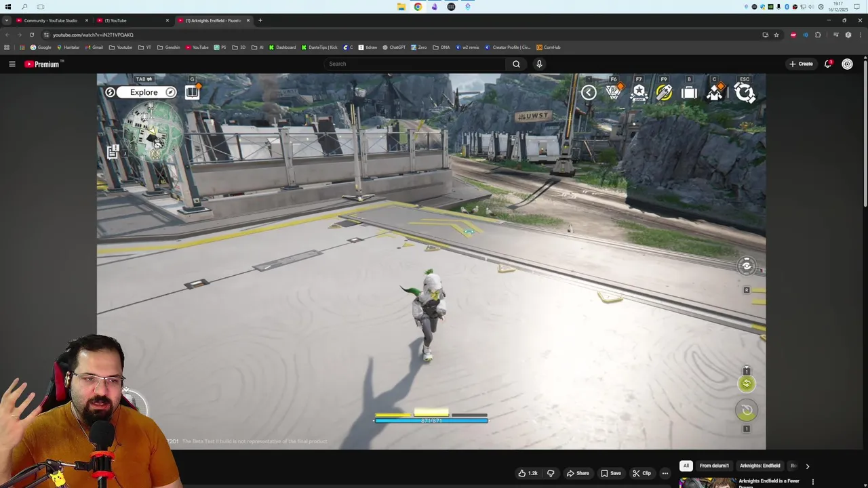The width and height of the screenshot is (868, 488).
Task: Open the DNA bookmarks folder
Action: click(441, 47)
